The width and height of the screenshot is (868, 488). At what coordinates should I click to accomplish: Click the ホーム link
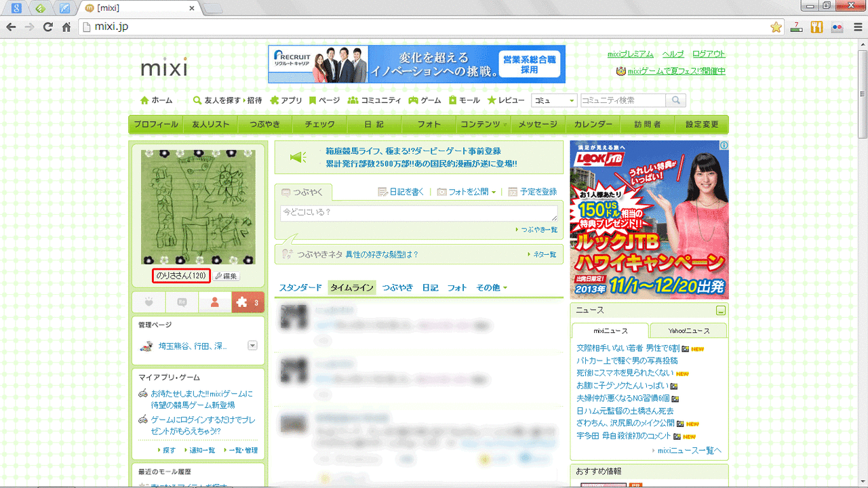click(x=156, y=100)
